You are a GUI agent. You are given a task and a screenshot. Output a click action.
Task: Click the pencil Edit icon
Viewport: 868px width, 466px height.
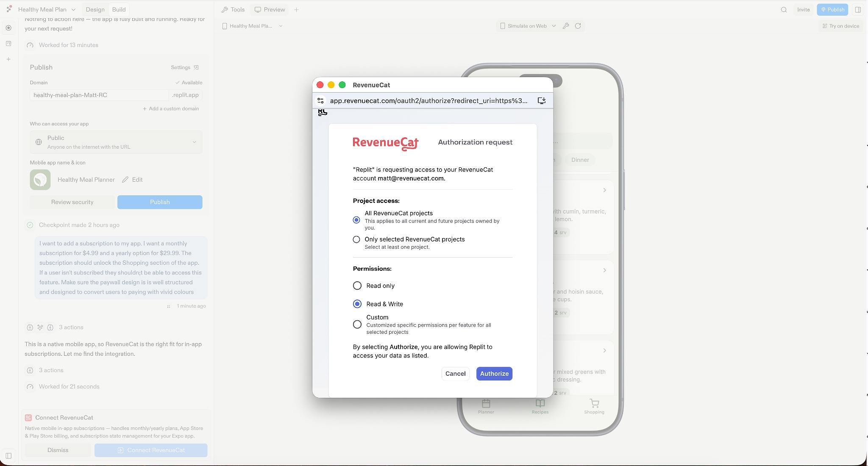coord(125,180)
